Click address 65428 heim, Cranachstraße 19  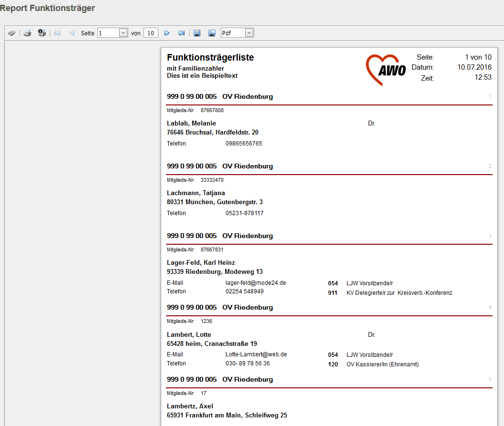point(212,343)
